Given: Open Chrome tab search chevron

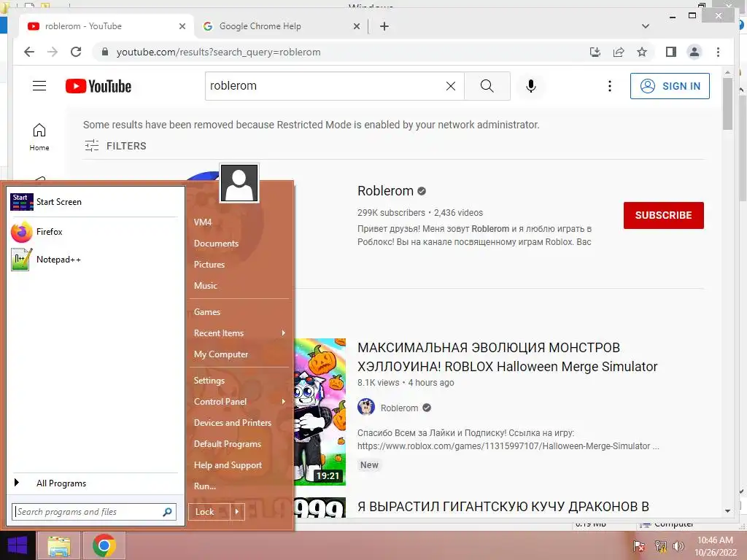Looking at the screenshot, I should coord(646,26).
